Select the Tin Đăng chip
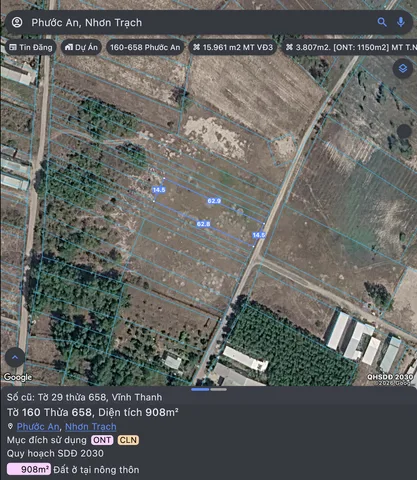417x480 pixels. coord(31,47)
